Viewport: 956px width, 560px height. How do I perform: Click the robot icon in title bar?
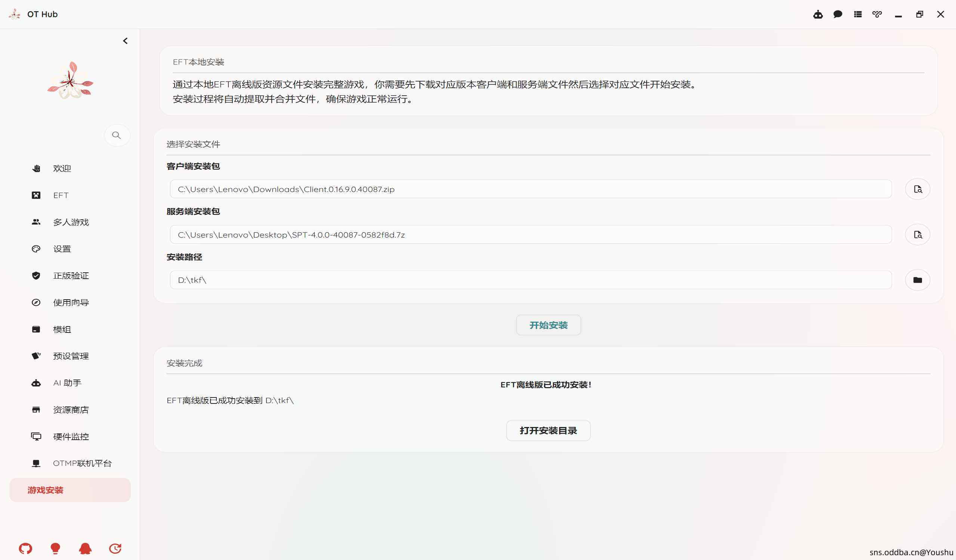pos(818,15)
